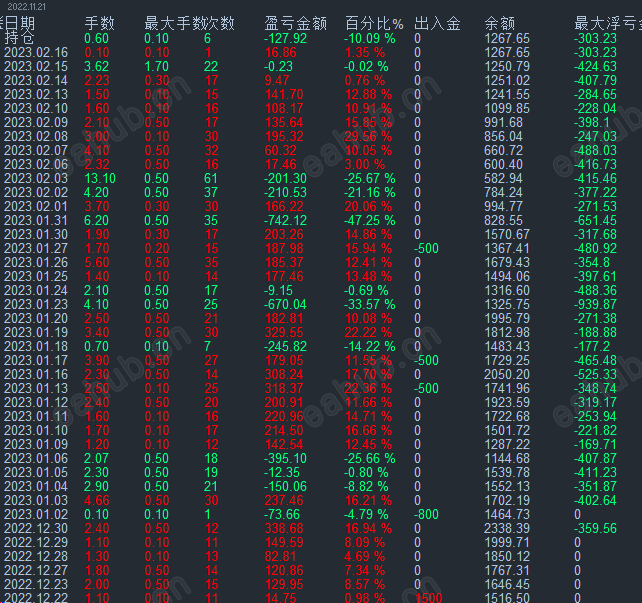
Task: Select date 2023.01.04 row
Action: [36, 486]
